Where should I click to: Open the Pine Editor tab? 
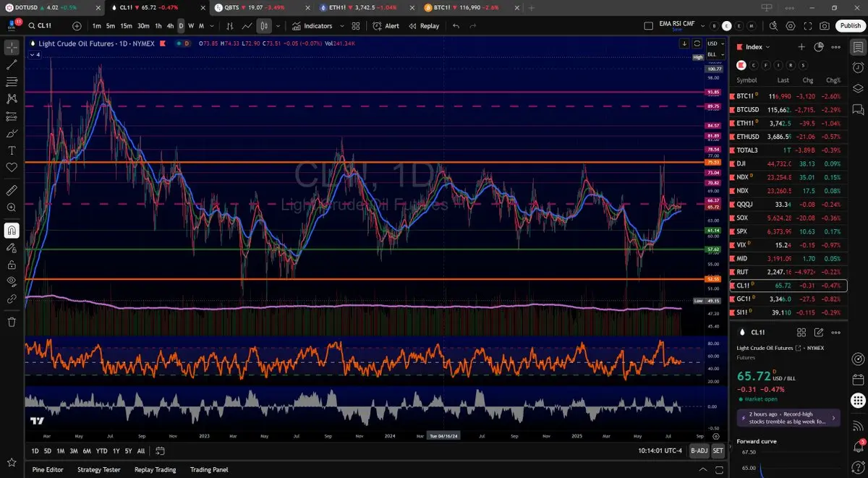pos(48,469)
